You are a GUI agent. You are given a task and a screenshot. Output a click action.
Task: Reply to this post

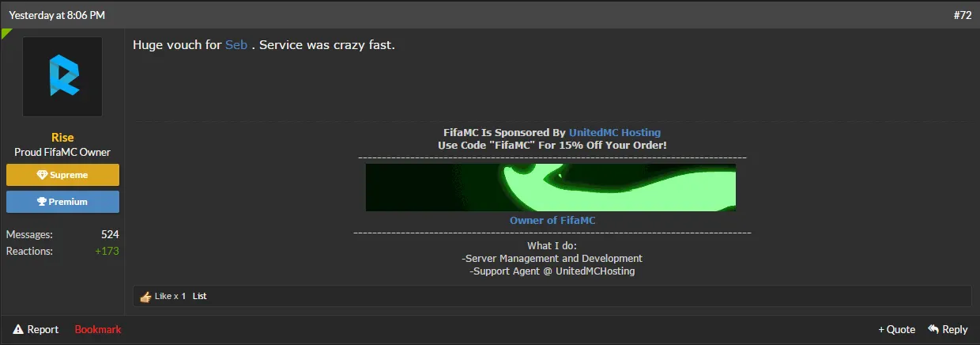coord(948,329)
